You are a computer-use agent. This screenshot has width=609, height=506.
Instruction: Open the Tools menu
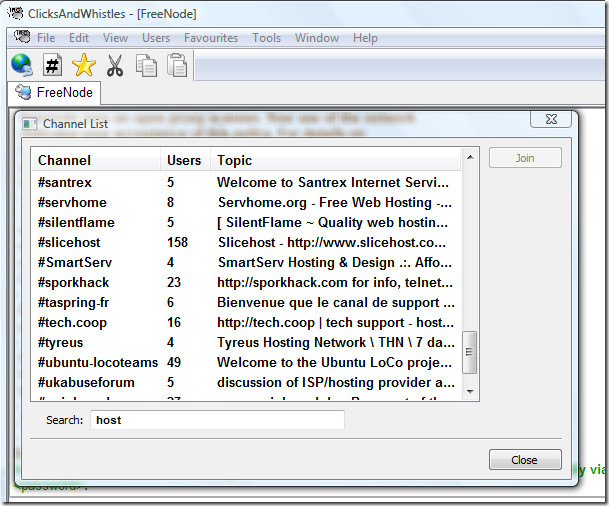point(266,38)
